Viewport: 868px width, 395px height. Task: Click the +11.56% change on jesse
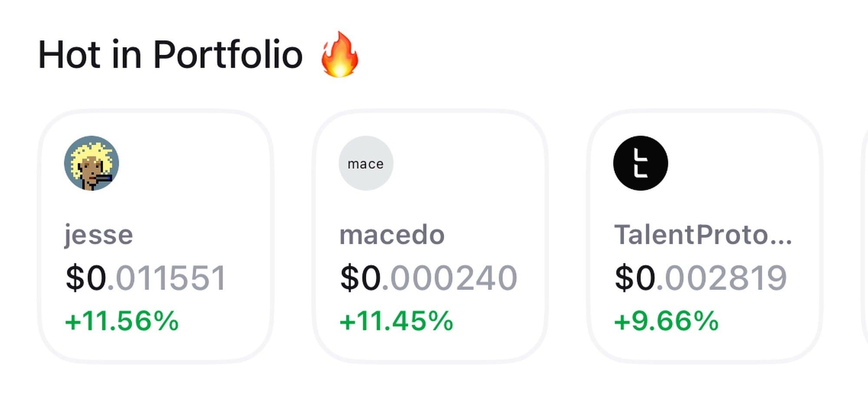(122, 321)
